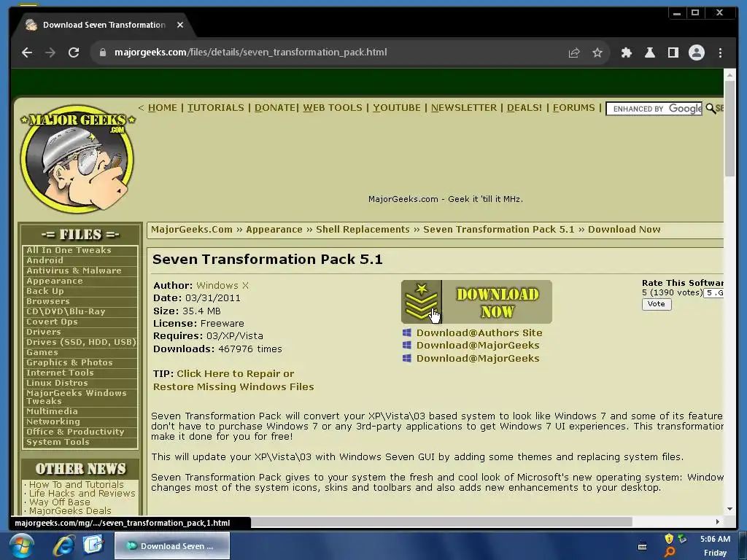
Task: Close the Download Seven Transformation tab
Action: pos(180,25)
